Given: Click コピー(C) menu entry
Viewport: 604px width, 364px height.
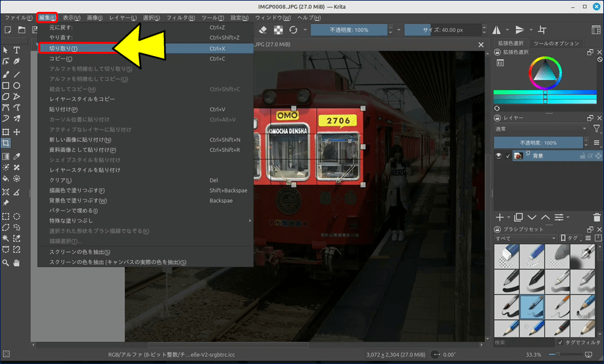Looking at the screenshot, I should point(61,58).
